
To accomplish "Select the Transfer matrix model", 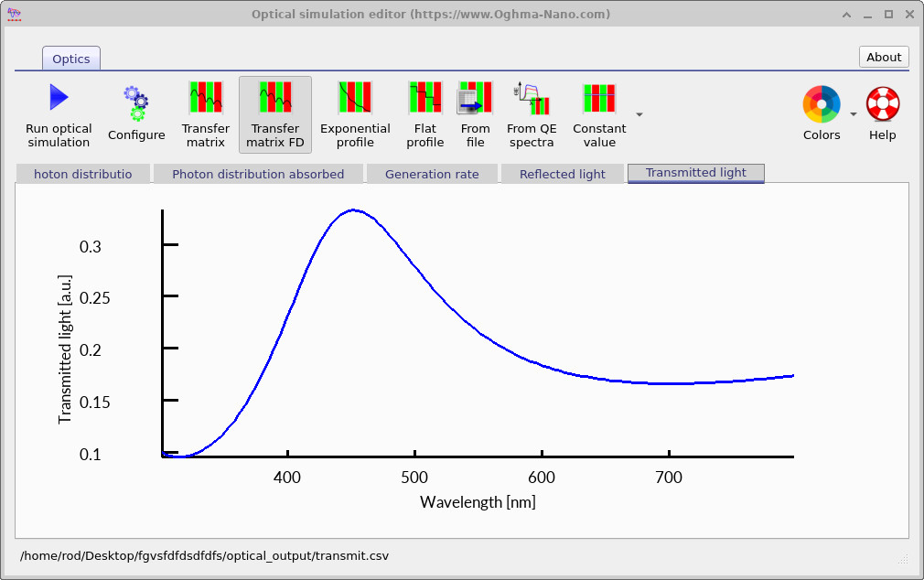I will point(205,115).
